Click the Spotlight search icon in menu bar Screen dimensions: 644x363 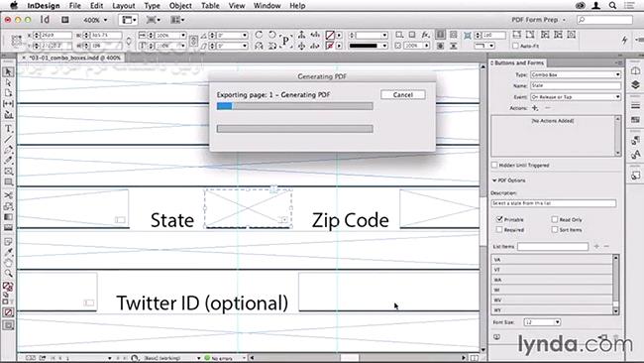(612, 5)
